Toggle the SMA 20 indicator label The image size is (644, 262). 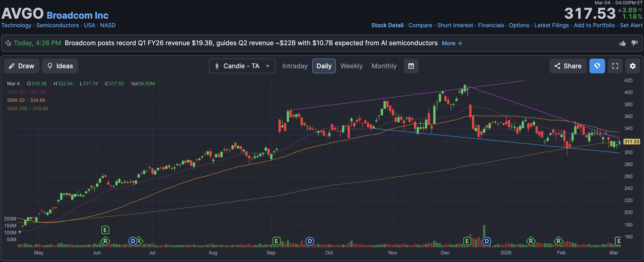tap(16, 92)
